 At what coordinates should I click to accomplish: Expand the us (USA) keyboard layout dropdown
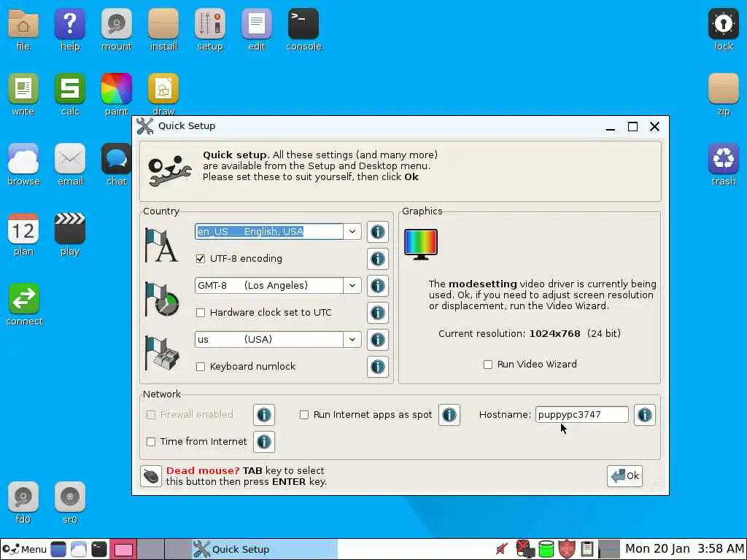tap(352, 340)
